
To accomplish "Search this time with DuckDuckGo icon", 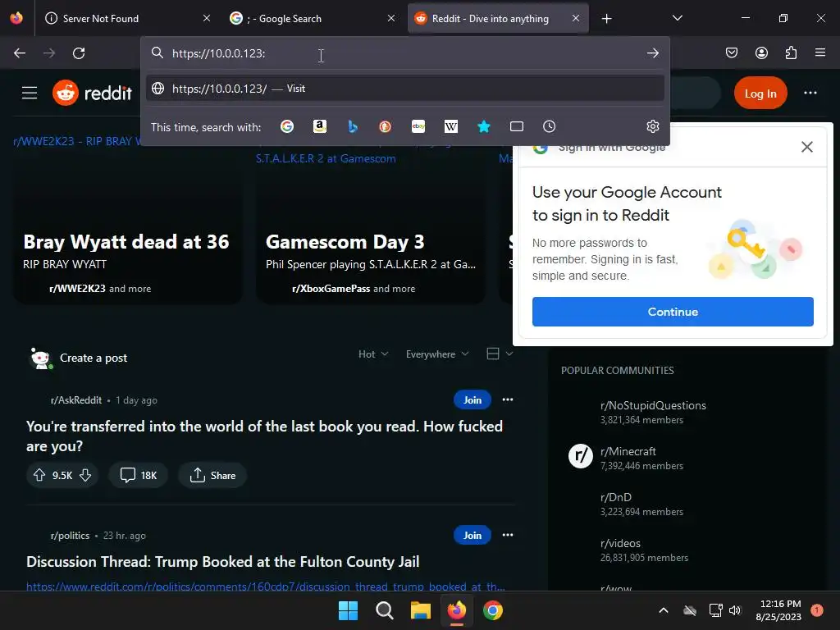I will click(x=386, y=126).
